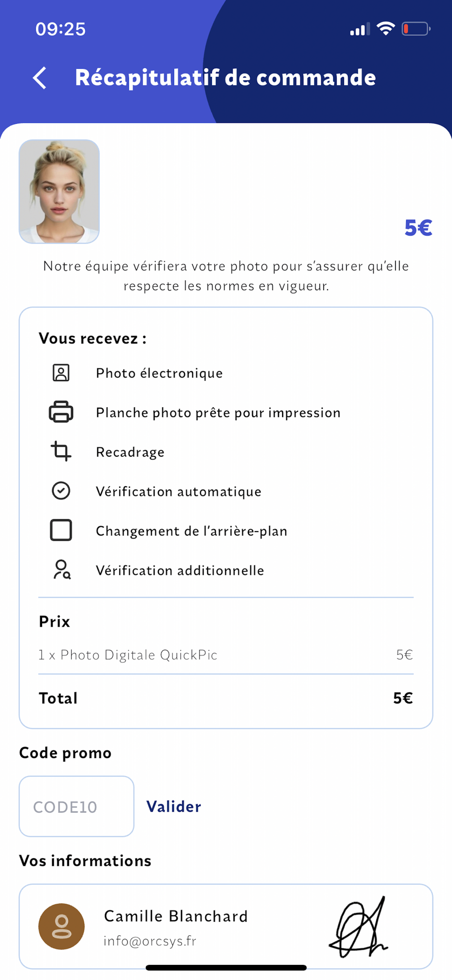Click Valider to apply promo code
Screen dimensions: 452x980
point(174,807)
